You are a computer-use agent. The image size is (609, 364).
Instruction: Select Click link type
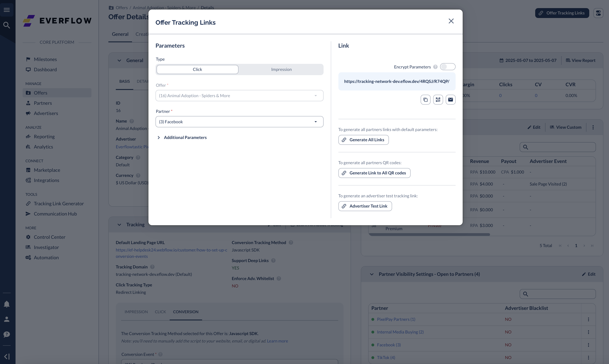(197, 69)
